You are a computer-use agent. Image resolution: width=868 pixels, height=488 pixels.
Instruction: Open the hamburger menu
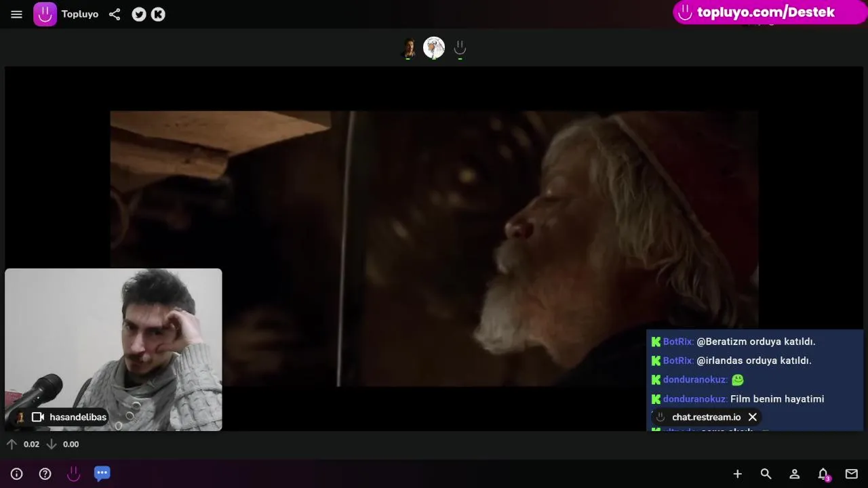[17, 14]
